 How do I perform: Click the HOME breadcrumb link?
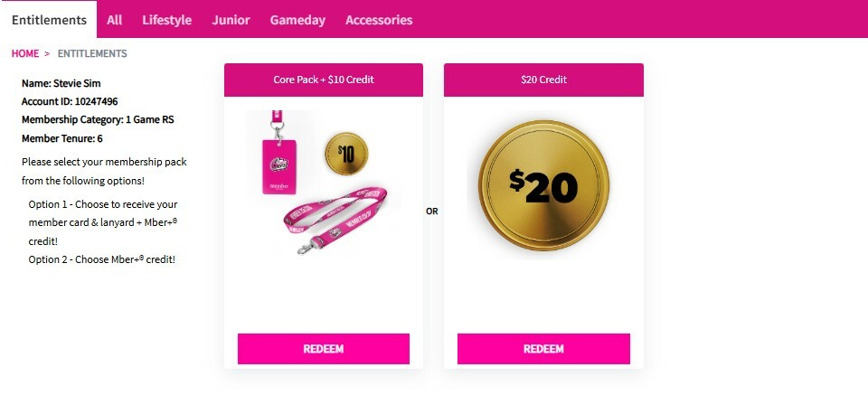tap(25, 53)
